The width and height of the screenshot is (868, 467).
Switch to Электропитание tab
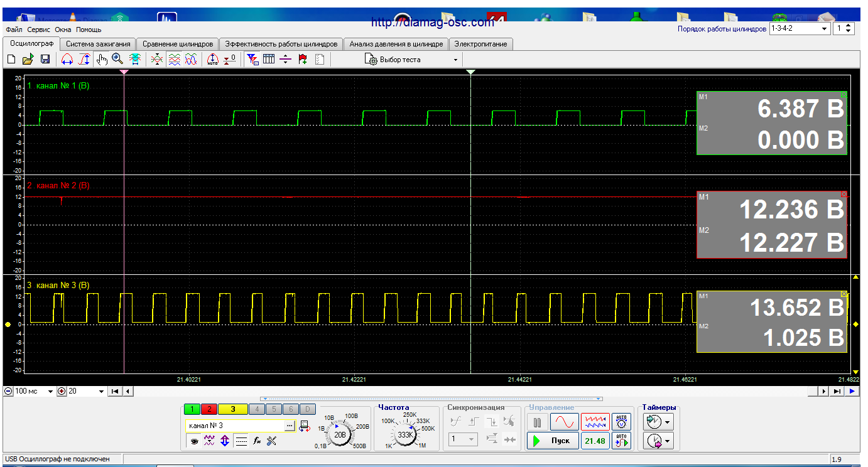(x=481, y=44)
